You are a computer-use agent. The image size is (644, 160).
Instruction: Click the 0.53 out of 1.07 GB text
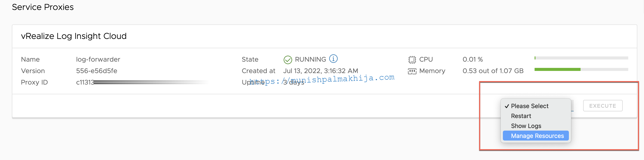[493, 71]
